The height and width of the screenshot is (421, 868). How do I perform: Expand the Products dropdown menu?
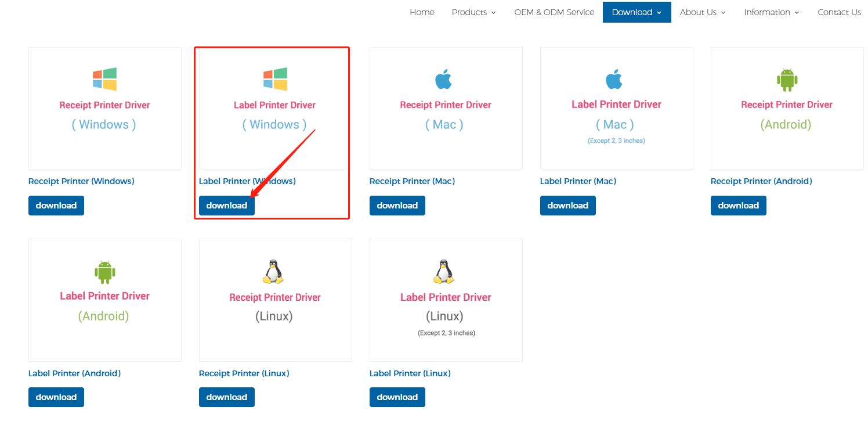pos(473,12)
